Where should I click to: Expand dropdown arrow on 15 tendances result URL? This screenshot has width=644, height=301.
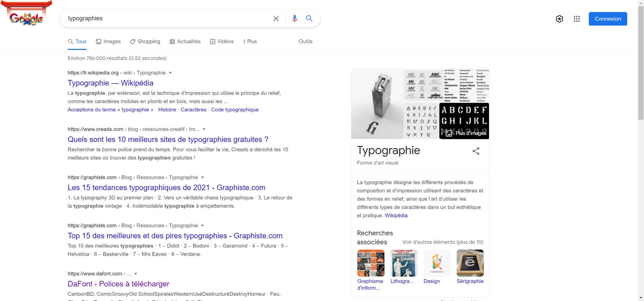203,177
